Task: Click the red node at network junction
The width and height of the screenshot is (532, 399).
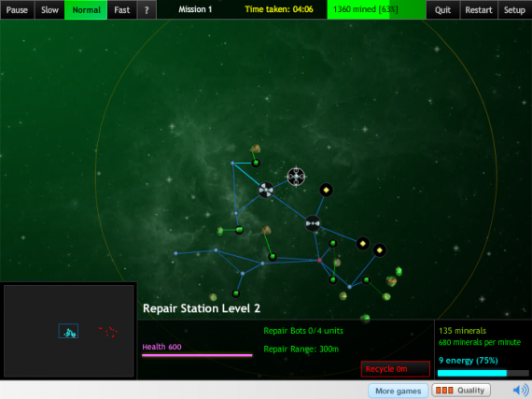Action: 319,260
